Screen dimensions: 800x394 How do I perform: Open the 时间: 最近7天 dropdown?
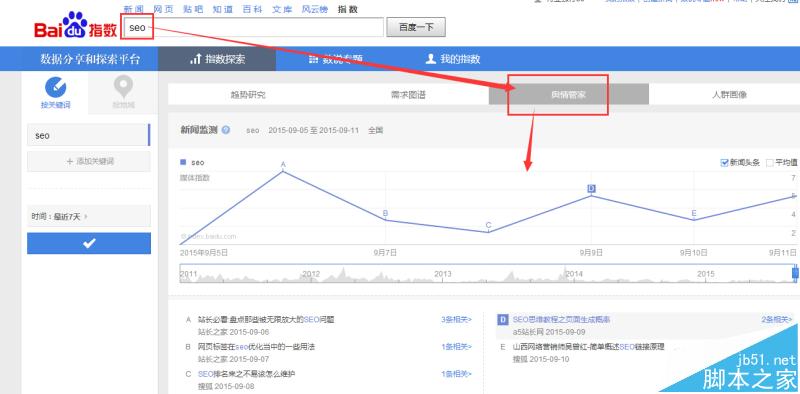pos(89,216)
